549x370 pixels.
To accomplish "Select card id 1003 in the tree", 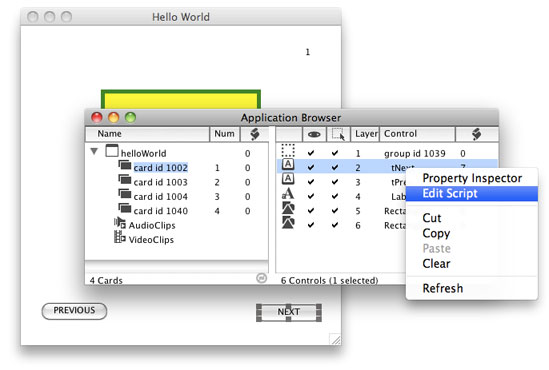I will [x=161, y=182].
